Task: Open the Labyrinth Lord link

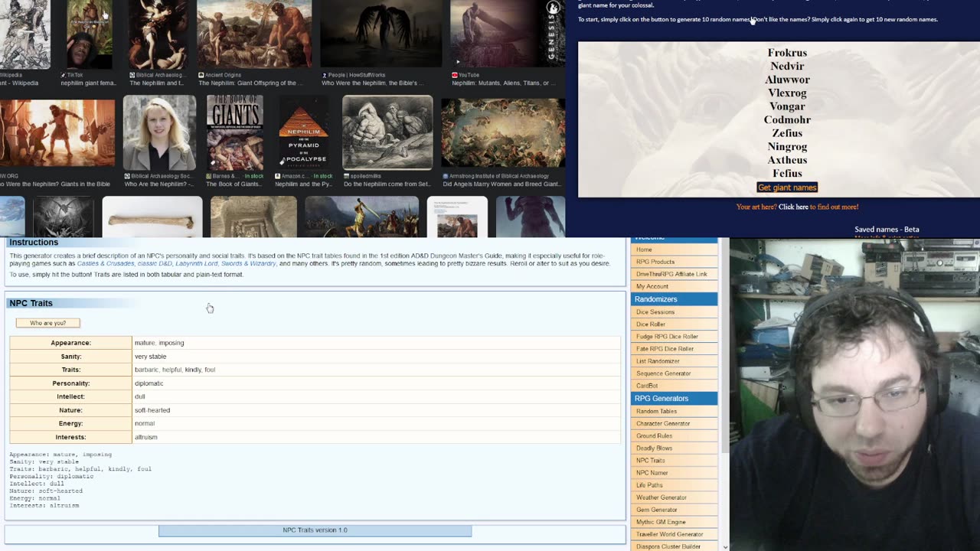Action: 196,263
